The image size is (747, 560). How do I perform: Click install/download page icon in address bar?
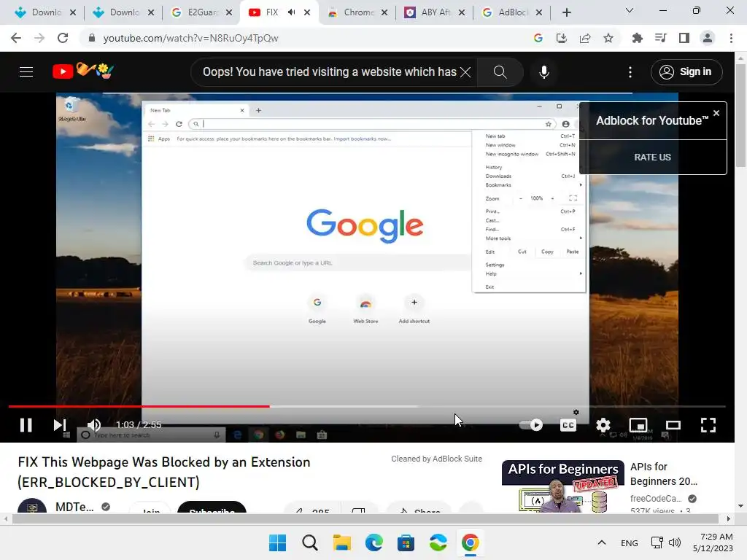click(x=561, y=38)
